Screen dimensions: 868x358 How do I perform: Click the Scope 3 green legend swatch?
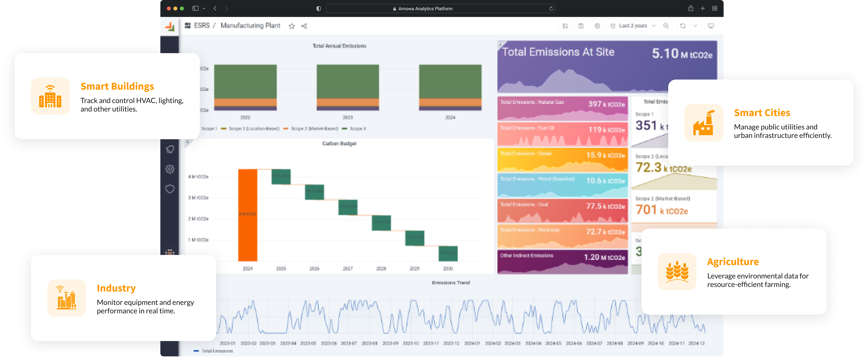pos(344,129)
